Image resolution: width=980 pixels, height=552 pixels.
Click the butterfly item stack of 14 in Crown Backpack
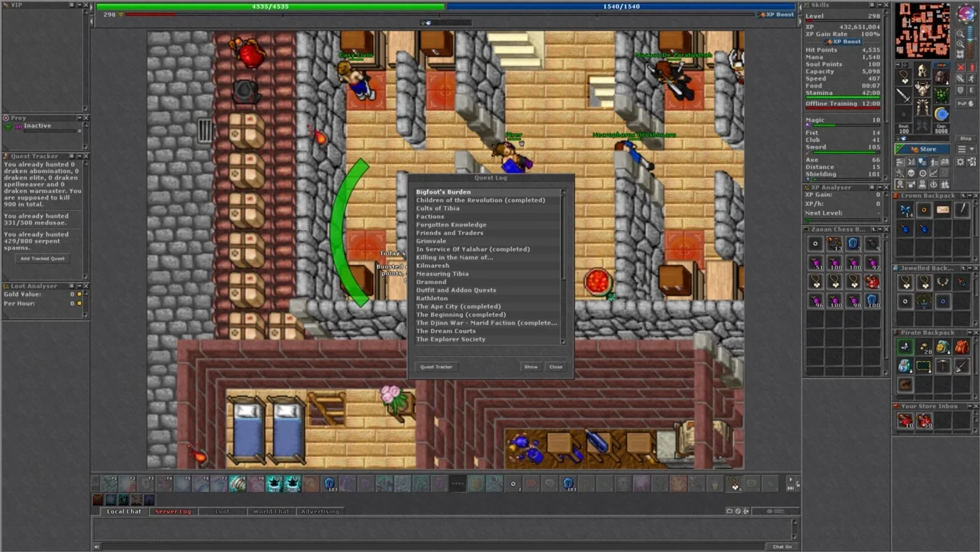[905, 210]
